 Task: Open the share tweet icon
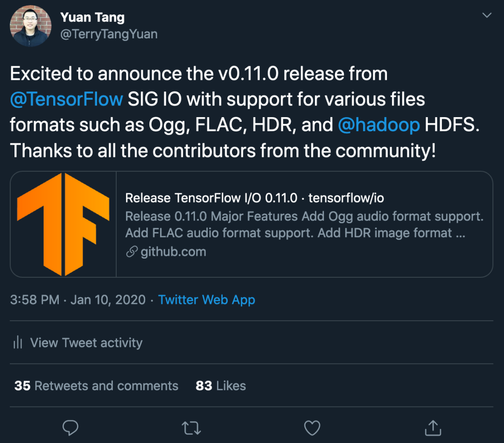(433, 428)
